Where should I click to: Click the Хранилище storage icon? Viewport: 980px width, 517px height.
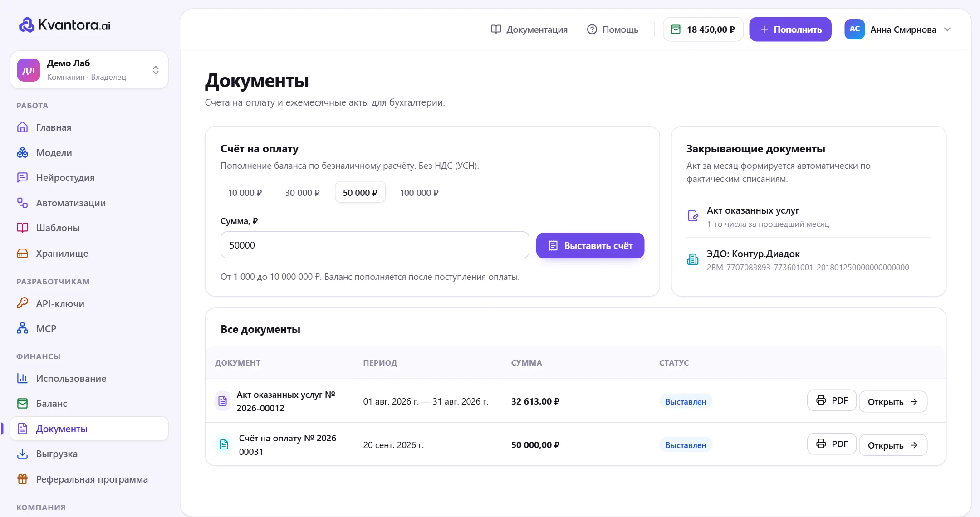click(x=22, y=254)
